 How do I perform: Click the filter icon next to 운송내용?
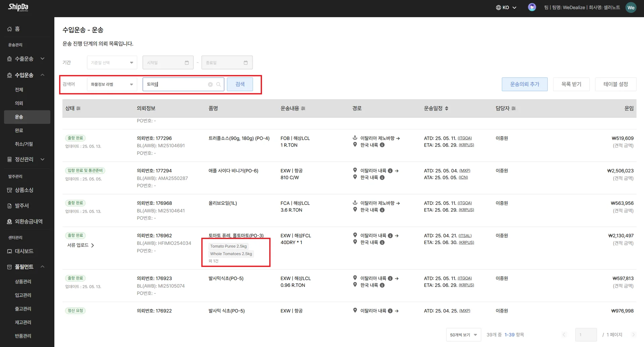click(303, 109)
